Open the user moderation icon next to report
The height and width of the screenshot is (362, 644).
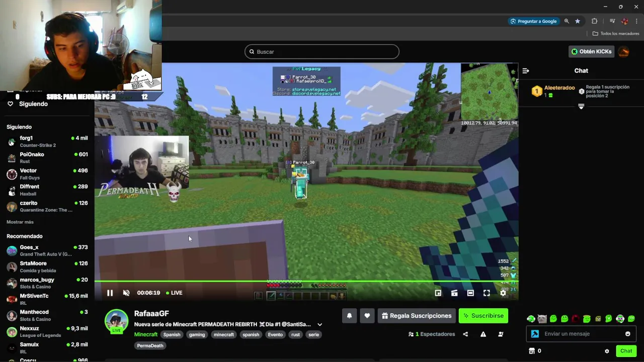501,334
